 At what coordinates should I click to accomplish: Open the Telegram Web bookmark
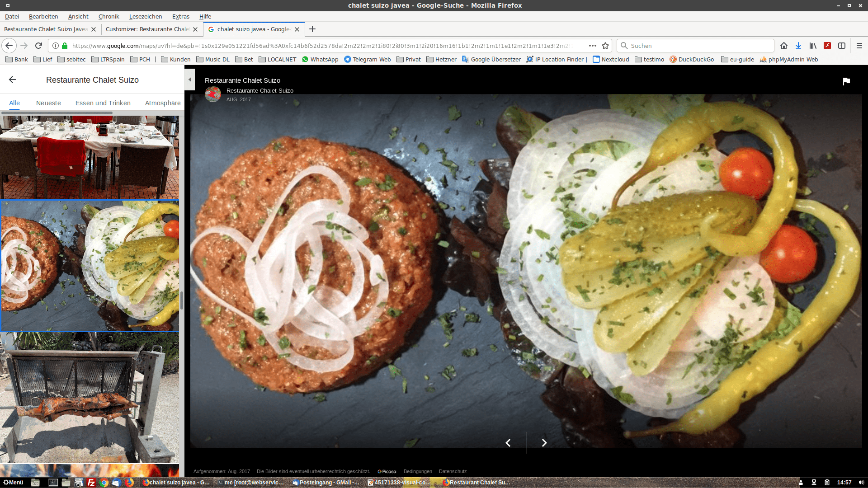[x=368, y=59]
